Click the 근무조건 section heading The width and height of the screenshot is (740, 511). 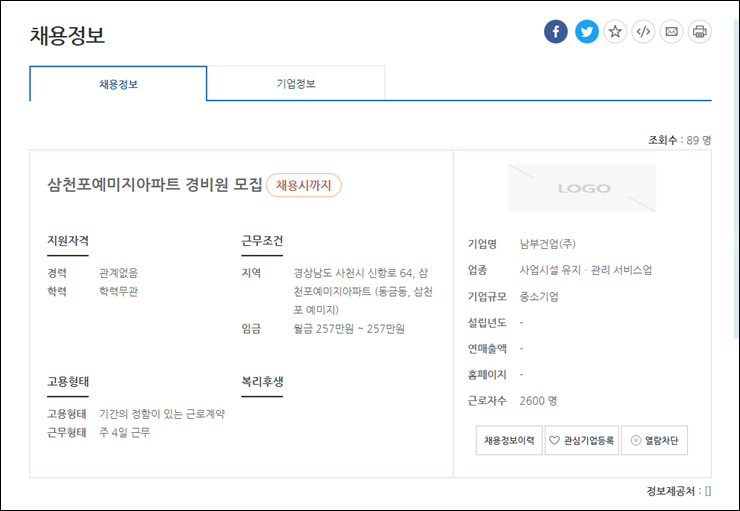pos(262,241)
